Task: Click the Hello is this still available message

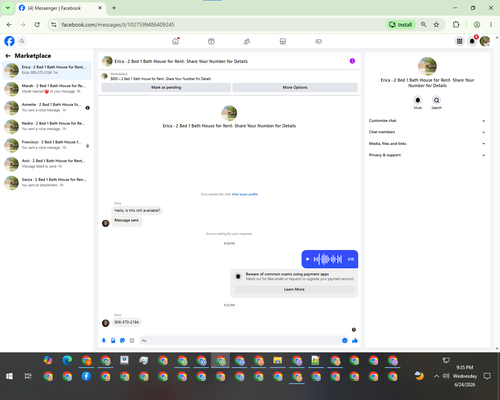Action: pos(137,210)
